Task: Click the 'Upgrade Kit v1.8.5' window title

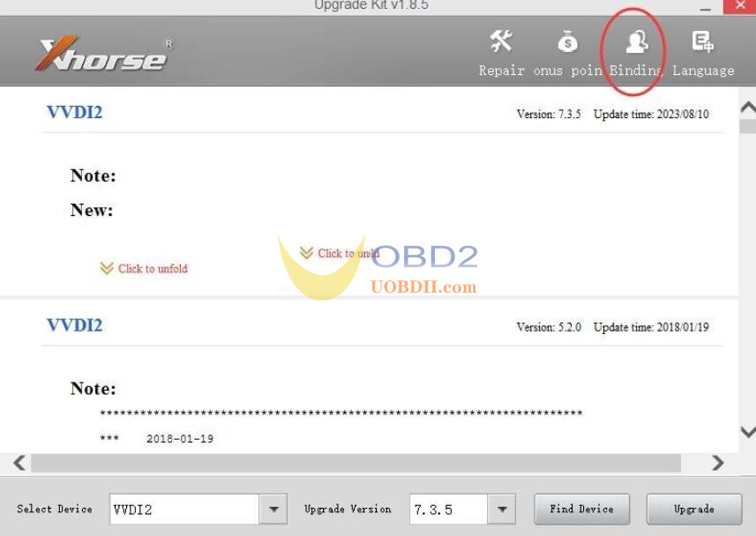Action: pyautogui.click(x=371, y=5)
